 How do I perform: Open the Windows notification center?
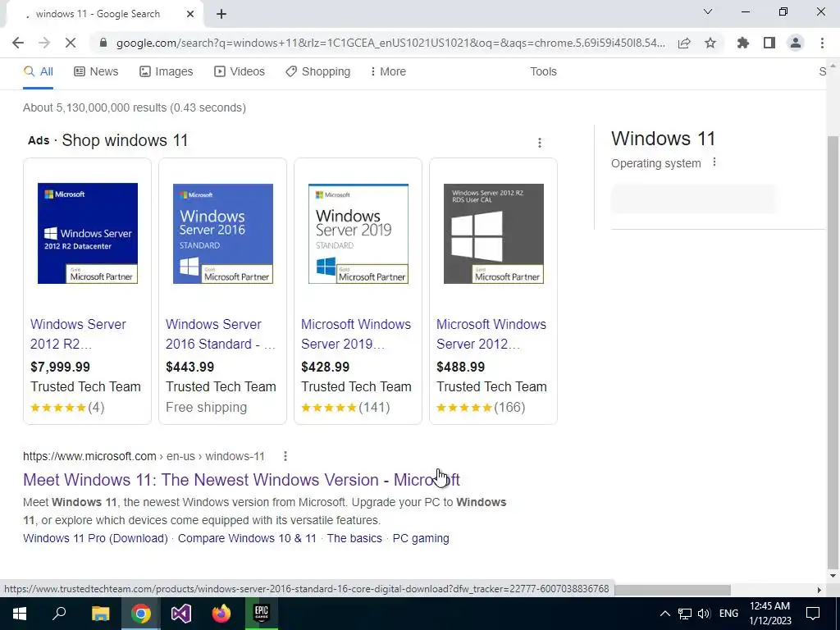tap(813, 614)
